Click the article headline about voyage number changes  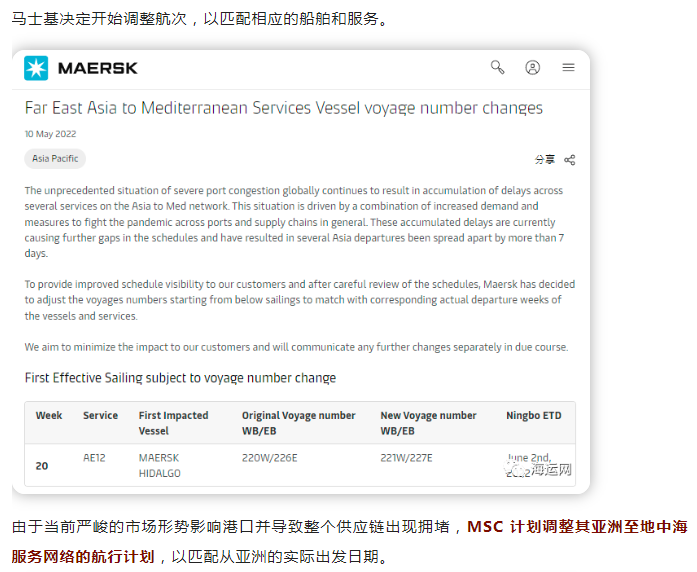284,108
